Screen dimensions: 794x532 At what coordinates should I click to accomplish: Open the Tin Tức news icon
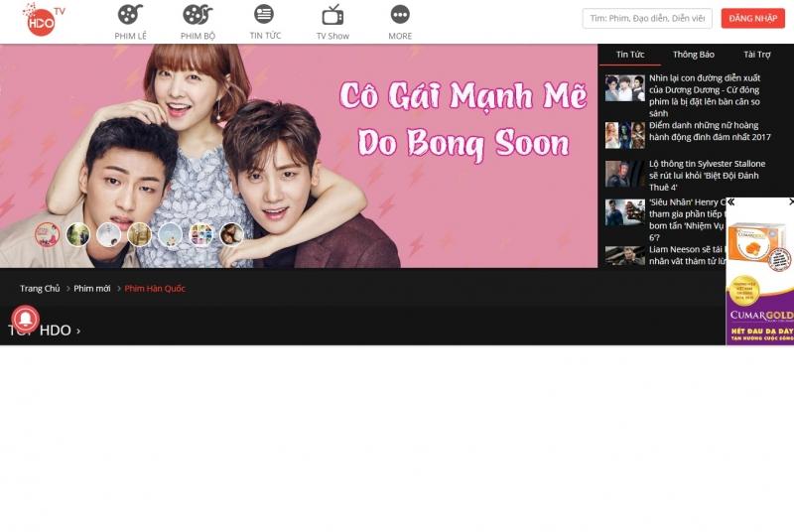point(264,15)
